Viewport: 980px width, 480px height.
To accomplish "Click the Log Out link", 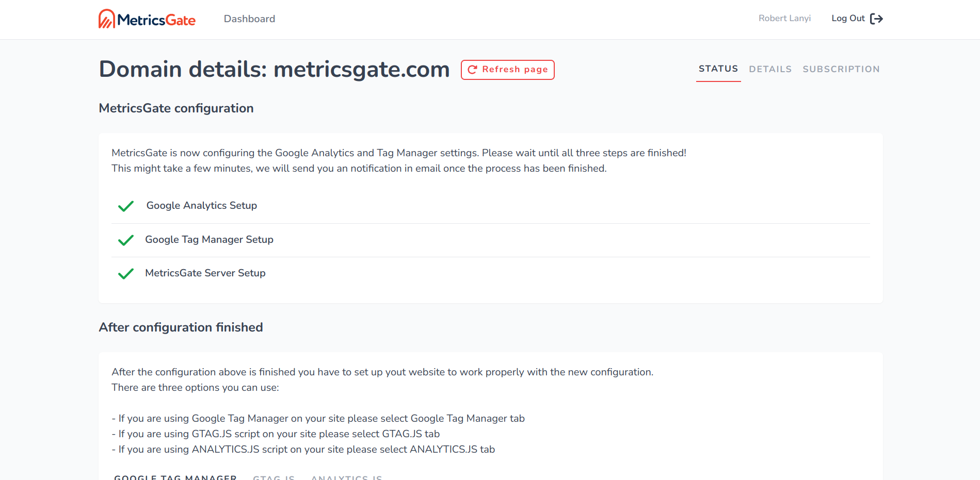I will [857, 19].
